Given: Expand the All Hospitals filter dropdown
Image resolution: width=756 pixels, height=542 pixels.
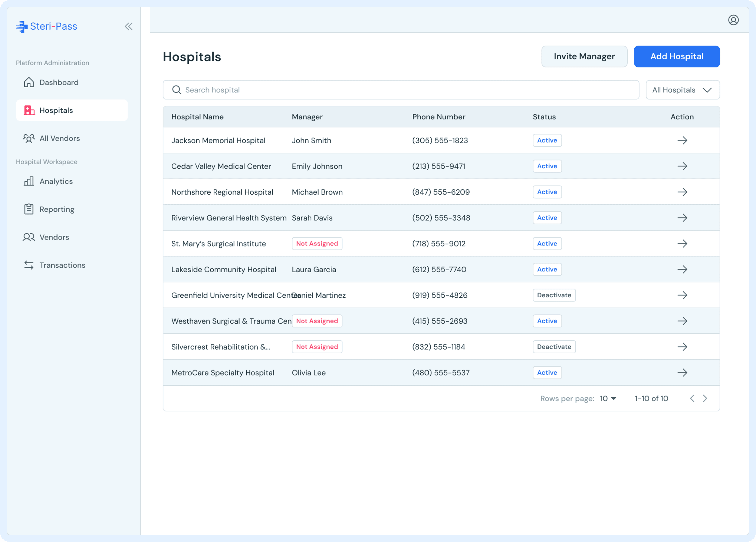Looking at the screenshot, I should coord(683,90).
